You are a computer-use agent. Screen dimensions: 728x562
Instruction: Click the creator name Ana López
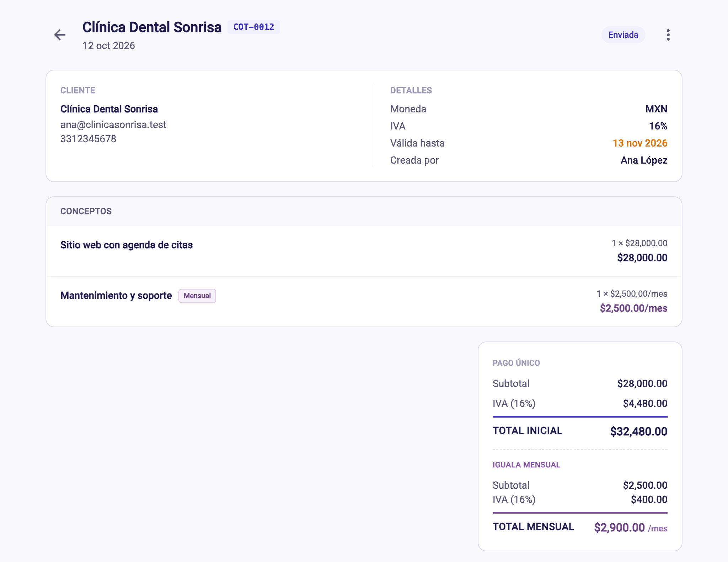click(644, 160)
